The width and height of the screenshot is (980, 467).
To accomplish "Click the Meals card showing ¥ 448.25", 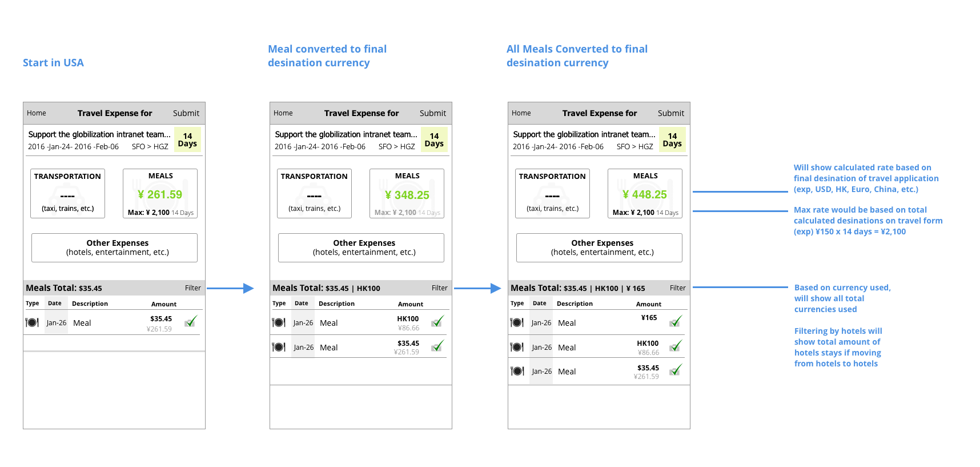I will (x=645, y=193).
